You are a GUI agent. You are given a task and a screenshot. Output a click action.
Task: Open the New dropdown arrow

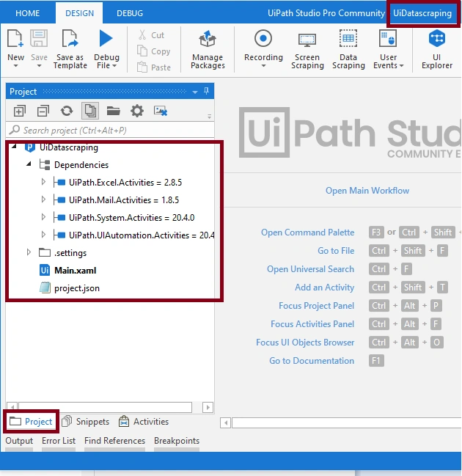click(16, 66)
